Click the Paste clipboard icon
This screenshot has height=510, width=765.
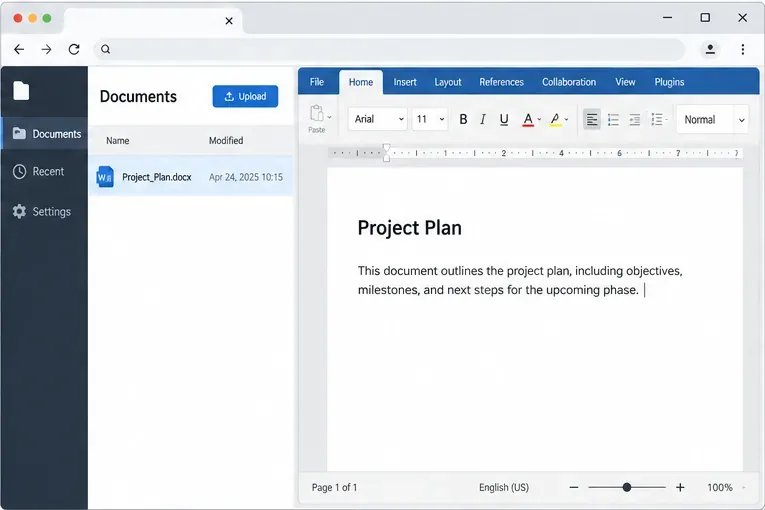click(x=316, y=113)
